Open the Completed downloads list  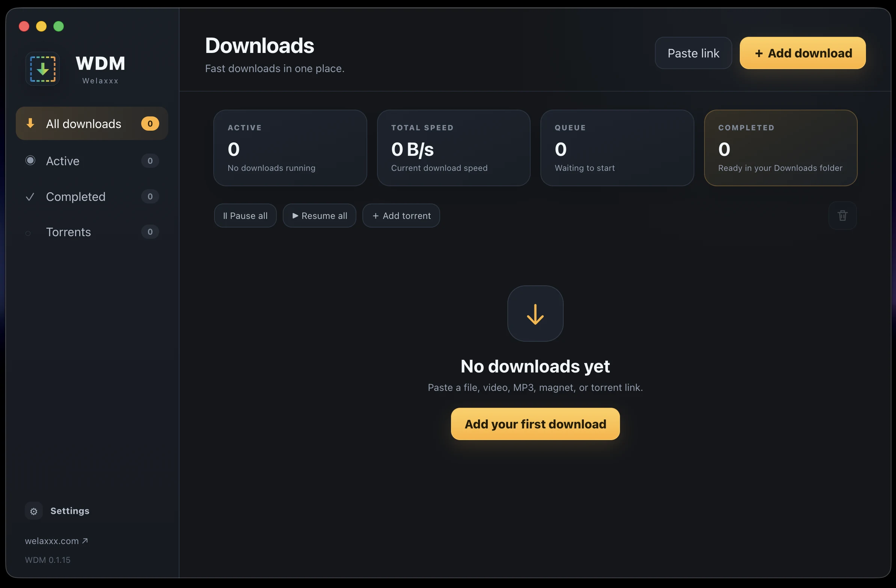[92, 196]
